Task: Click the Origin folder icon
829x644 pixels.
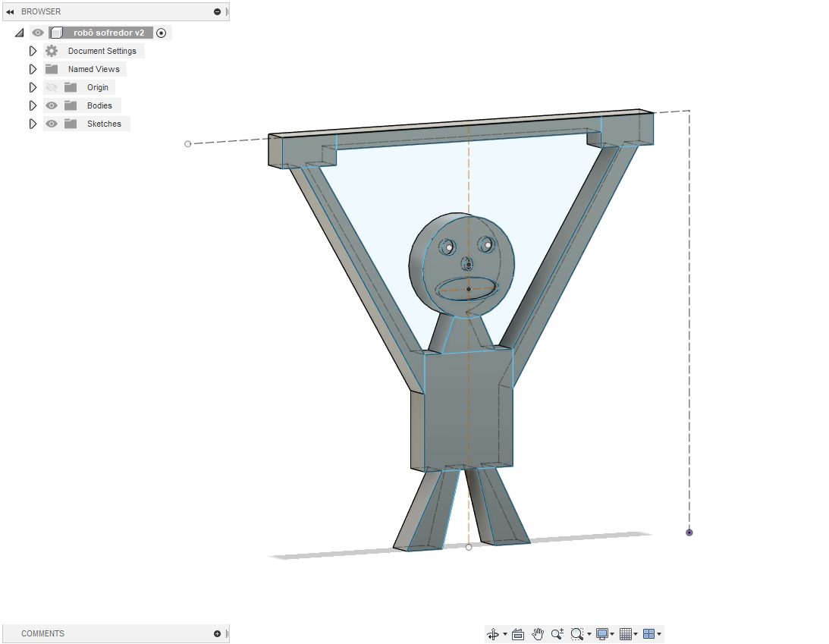Action: click(x=71, y=87)
